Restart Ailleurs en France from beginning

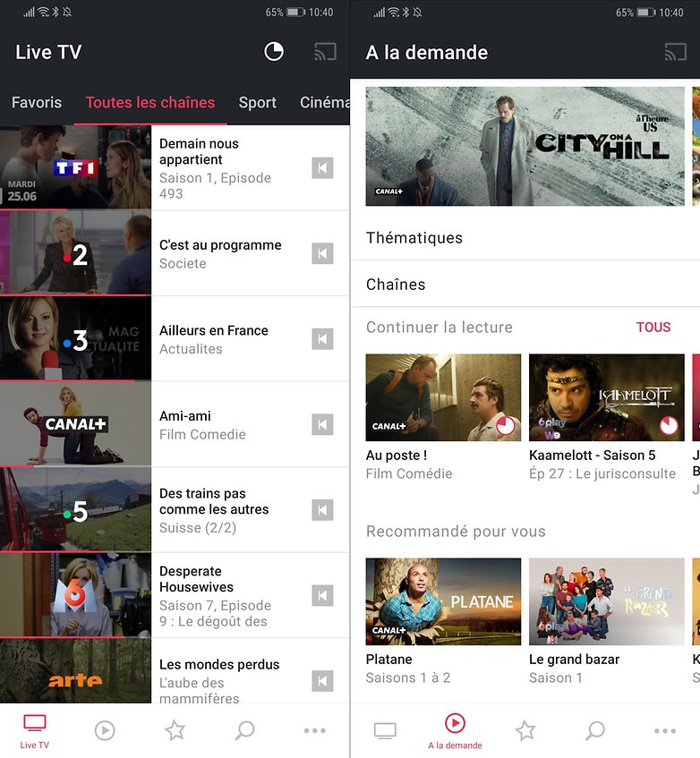click(322, 339)
